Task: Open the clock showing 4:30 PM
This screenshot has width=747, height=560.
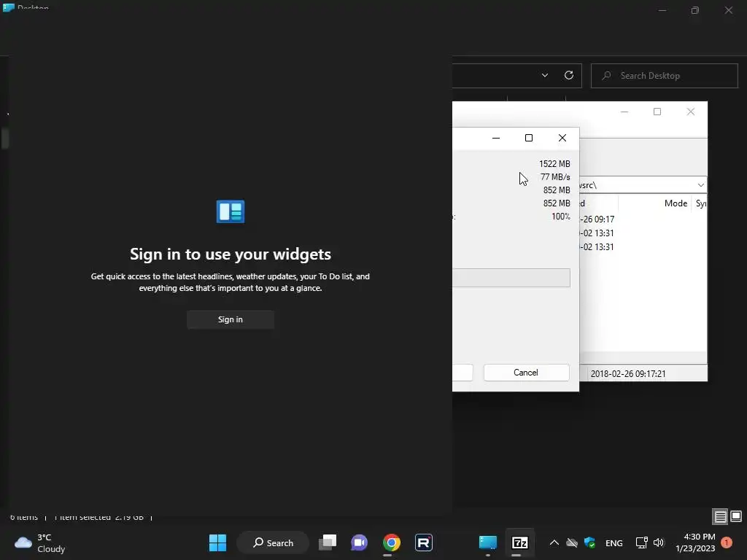Action: [695, 542]
